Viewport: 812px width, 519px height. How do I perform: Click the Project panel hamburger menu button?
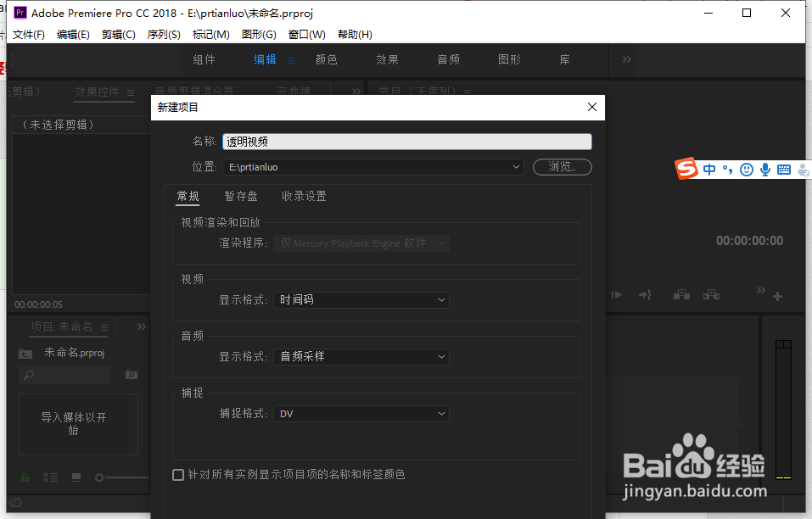pyautogui.click(x=104, y=328)
